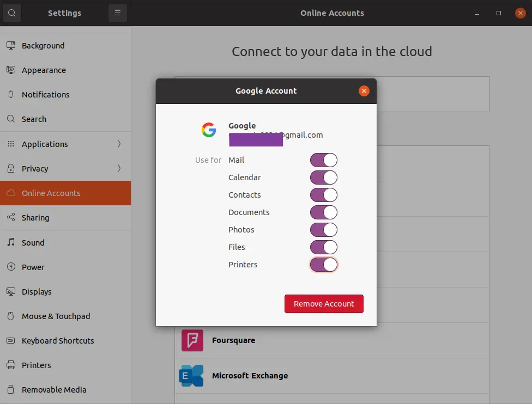Select Sound in the sidebar
Image resolution: width=532 pixels, height=404 pixels.
[x=65, y=243]
